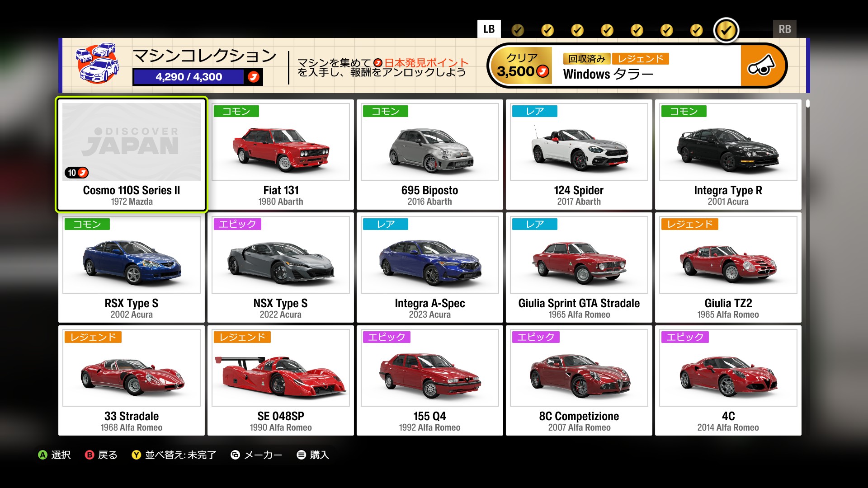Select the 695 Biposto car thumbnail
This screenshot has width=868, height=488.
coord(430,142)
